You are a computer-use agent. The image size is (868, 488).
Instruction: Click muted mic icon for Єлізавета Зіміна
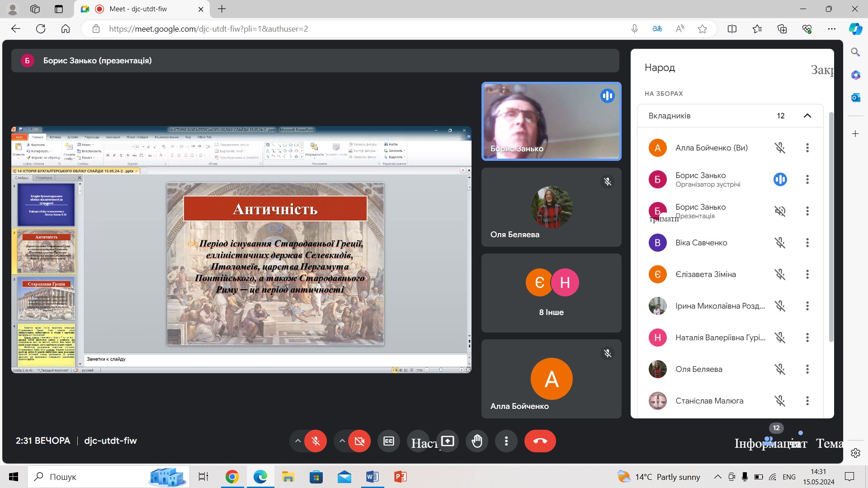pos(780,274)
